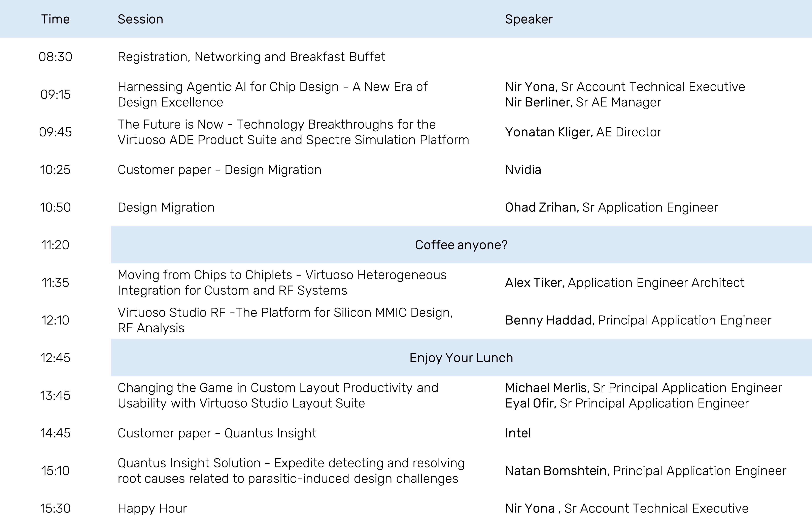The width and height of the screenshot is (812, 527).
Task: Click the Enjoy Your Lunch break row
Action: click(461, 358)
